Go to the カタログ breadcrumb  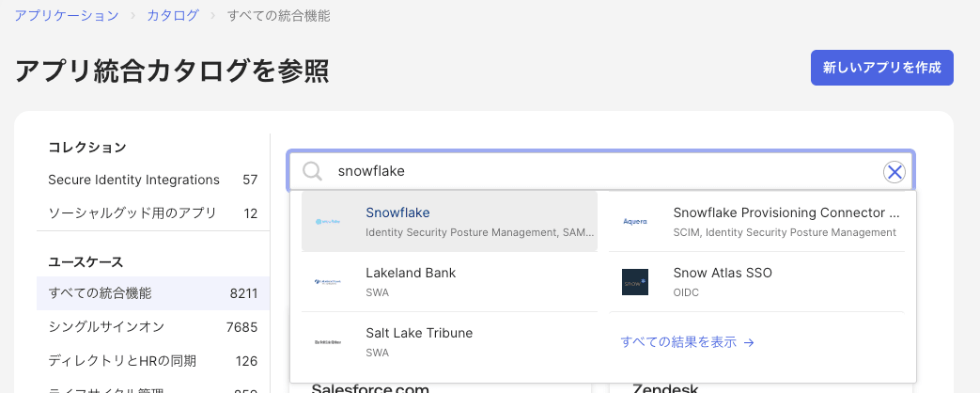172,16
